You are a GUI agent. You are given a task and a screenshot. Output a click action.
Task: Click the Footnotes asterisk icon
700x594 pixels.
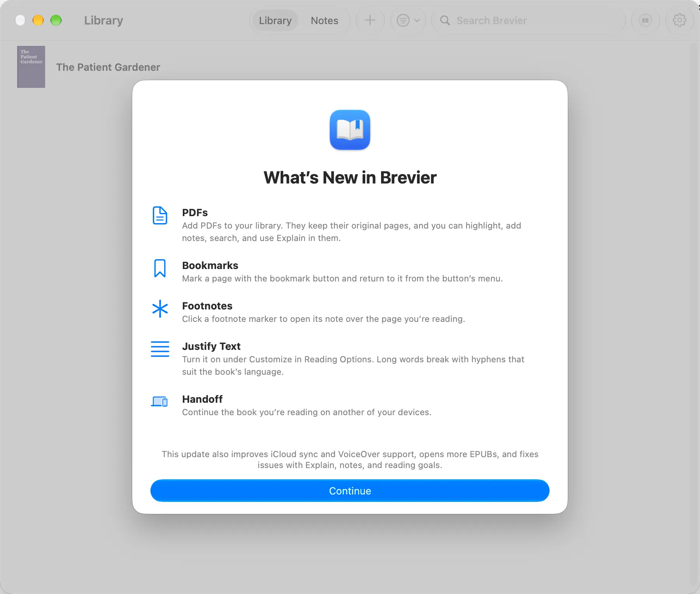click(x=160, y=309)
